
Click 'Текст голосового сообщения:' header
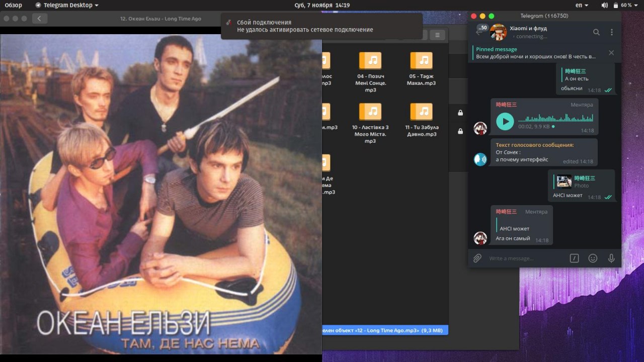[535, 145]
